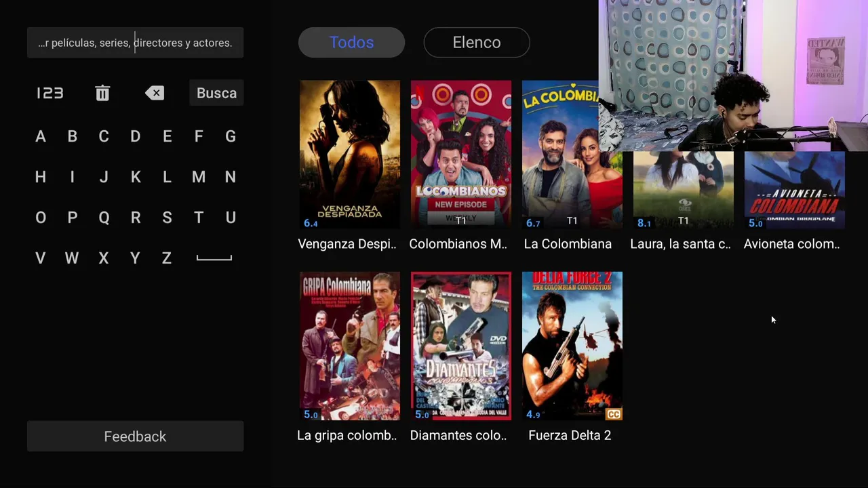The height and width of the screenshot is (488, 868).
Task: Open Diamantes poster thumbnail
Action: 461,346
